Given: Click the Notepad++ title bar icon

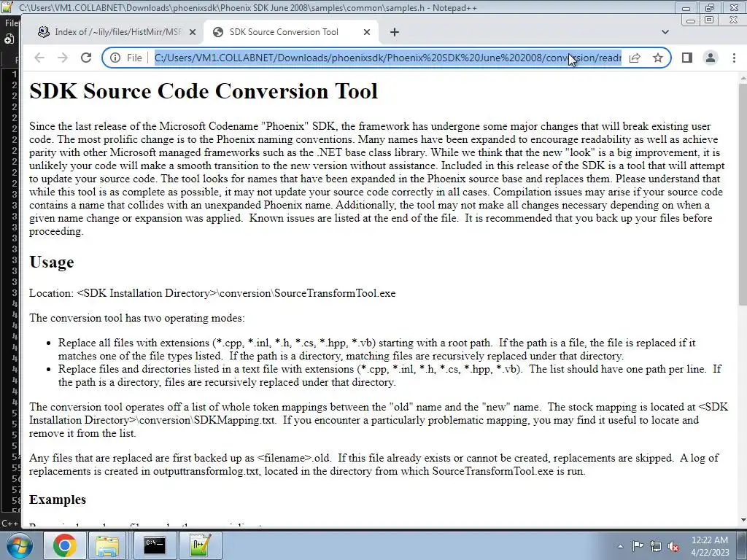Looking at the screenshot, I should [x=7, y=7].
